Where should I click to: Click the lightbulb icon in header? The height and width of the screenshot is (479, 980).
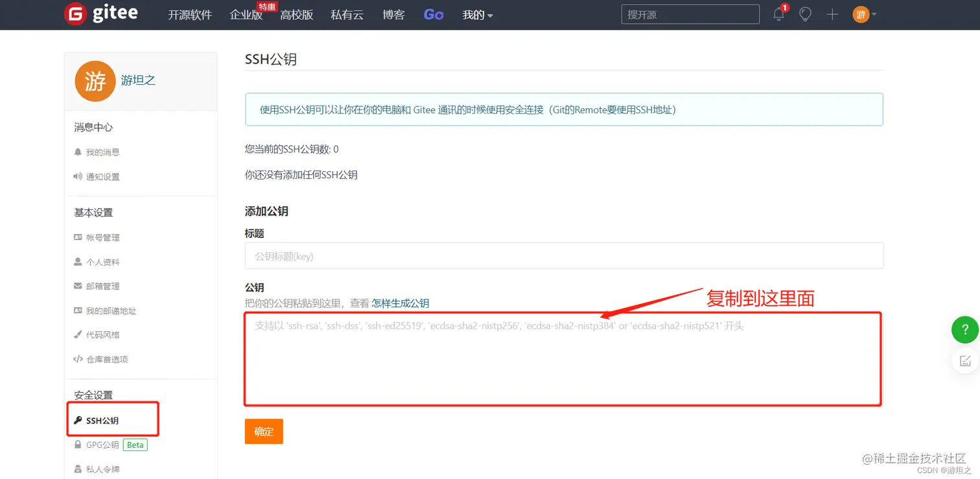805,14
